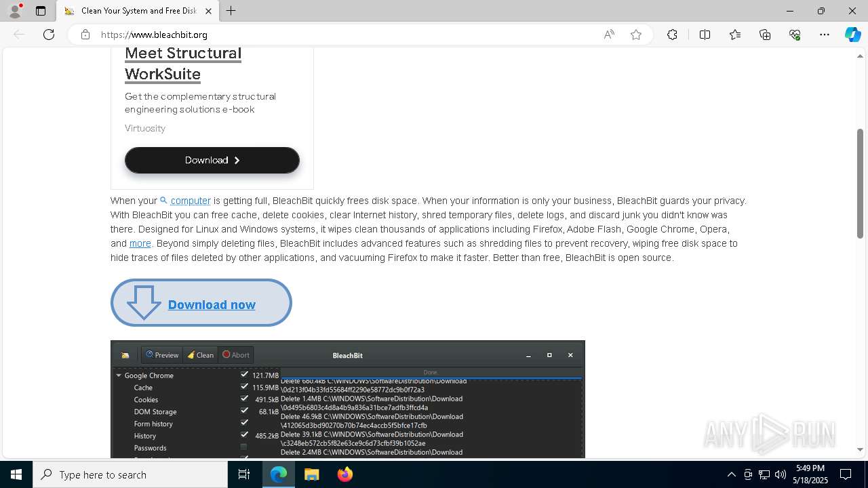Click the browser back arrow
The width and height of the screenshot is (868, 488).
click(19, 35)
